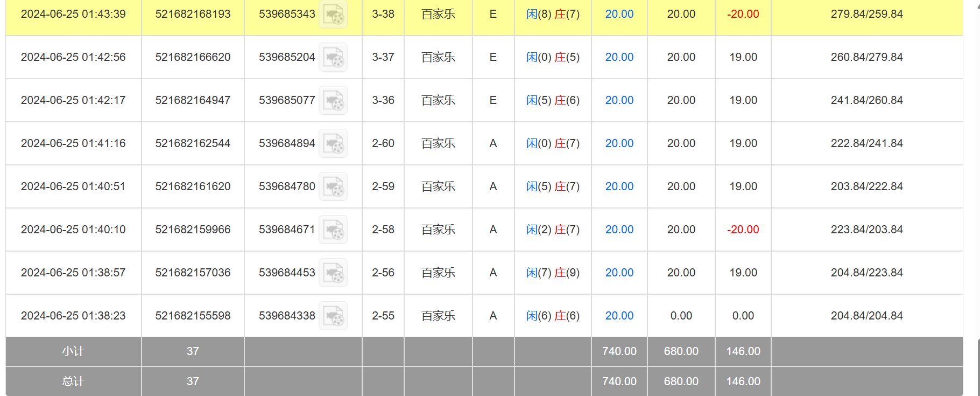Click red -20.00 loss in 2-58 row

click(x=743, y=230)
